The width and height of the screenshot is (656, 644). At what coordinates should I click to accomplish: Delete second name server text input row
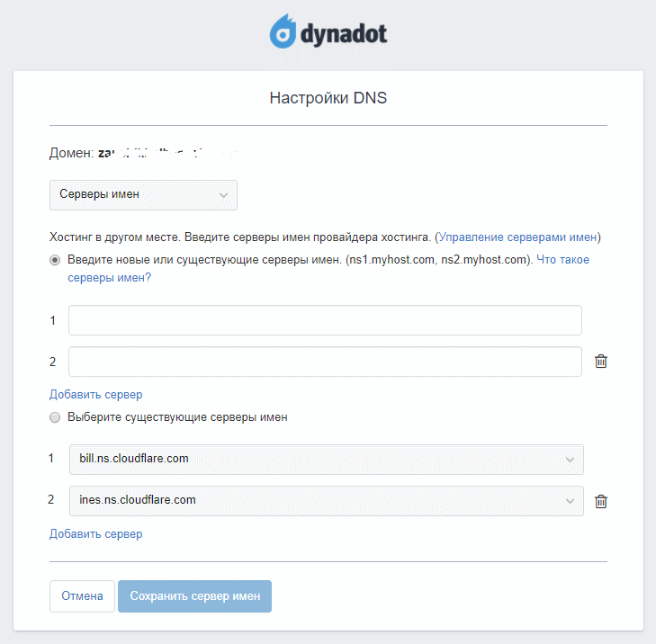(601, 362)
